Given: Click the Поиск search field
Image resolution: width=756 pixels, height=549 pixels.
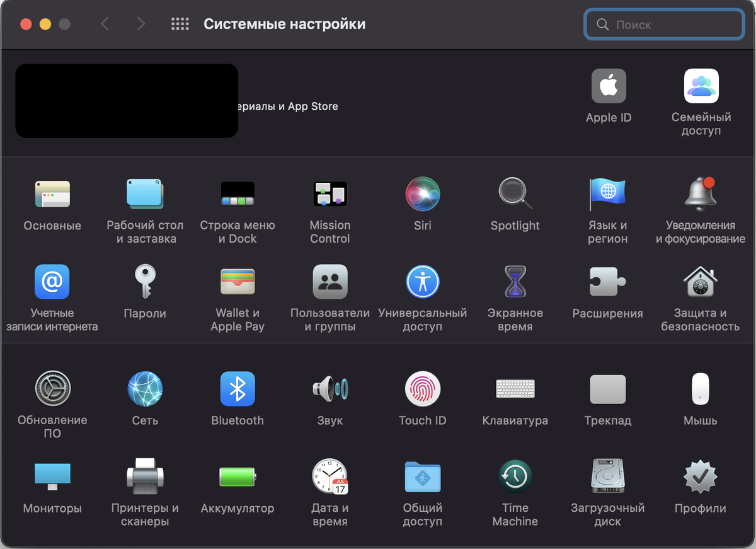Looking at the screenshot, I should pos(665,25).
